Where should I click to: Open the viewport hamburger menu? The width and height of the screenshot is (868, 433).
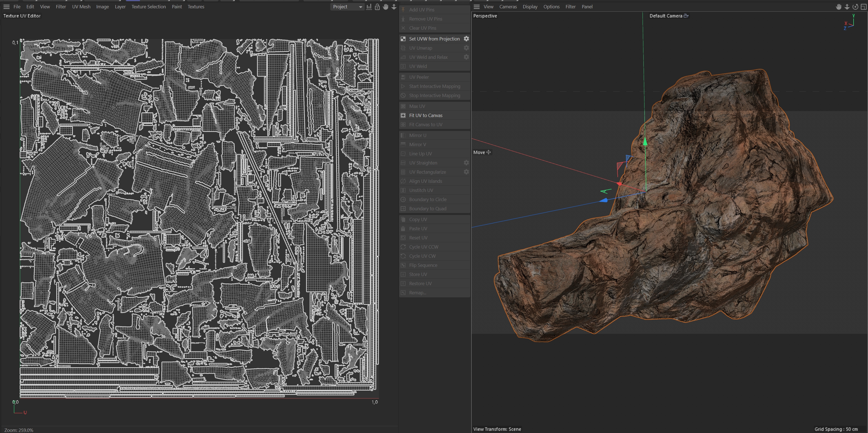(476, 7)
